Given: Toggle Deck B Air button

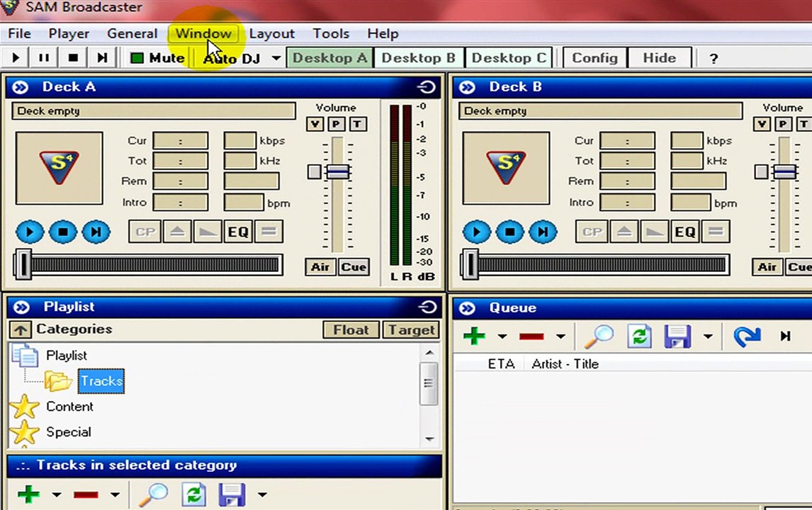Looking at the screenshot, I should click(767, 267).
